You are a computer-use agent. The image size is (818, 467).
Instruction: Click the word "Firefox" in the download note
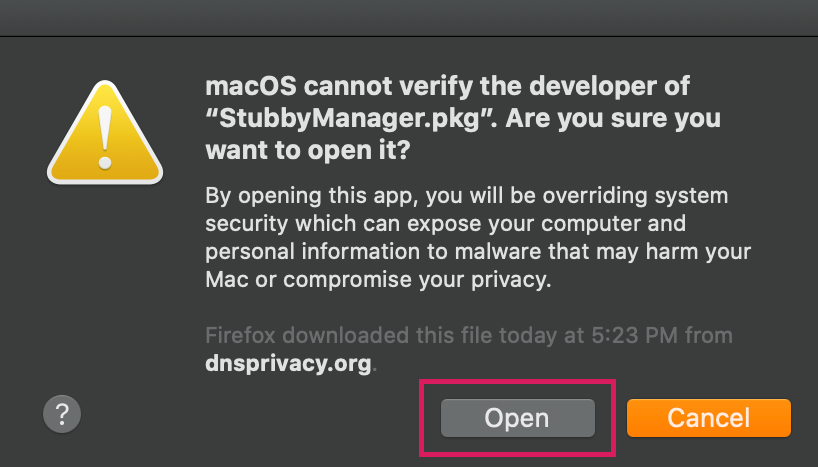240,336
